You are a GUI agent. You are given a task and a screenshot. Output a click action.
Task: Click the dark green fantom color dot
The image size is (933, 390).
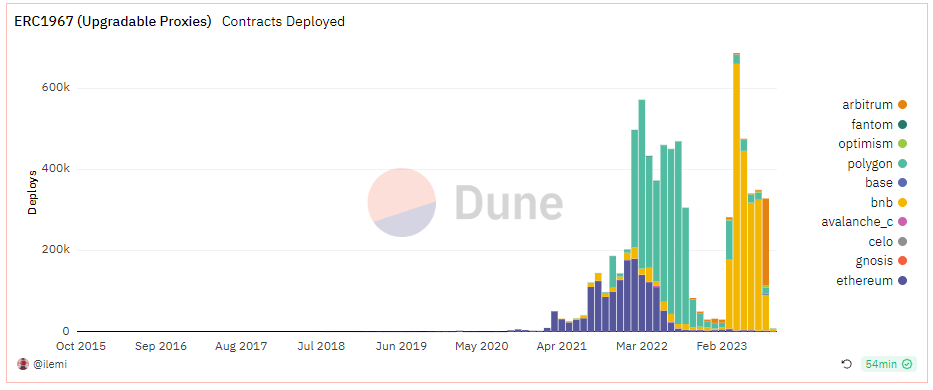(903, 124)
